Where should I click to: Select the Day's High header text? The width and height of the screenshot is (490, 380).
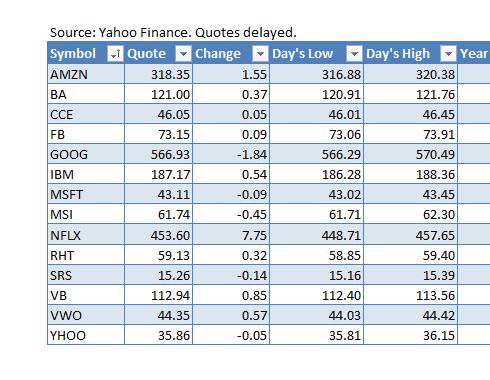click(398, 54)
